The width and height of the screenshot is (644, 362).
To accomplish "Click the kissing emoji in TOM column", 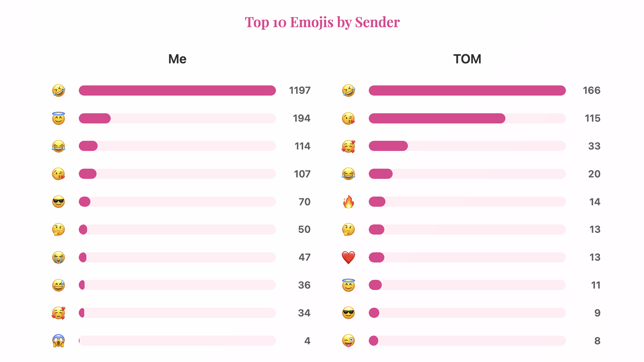I will pyautogui.click(x=348, y=118).
